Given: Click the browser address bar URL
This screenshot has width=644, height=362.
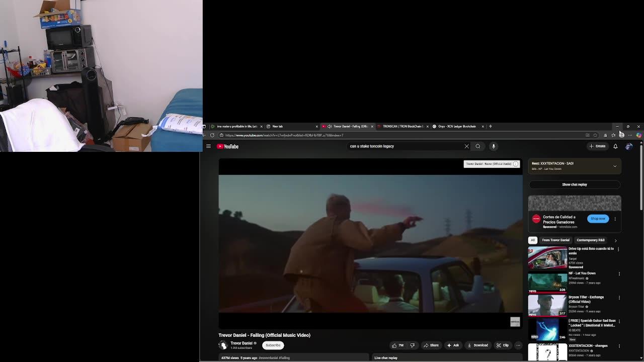Looking at the screenshot, I should coord(284,135).
